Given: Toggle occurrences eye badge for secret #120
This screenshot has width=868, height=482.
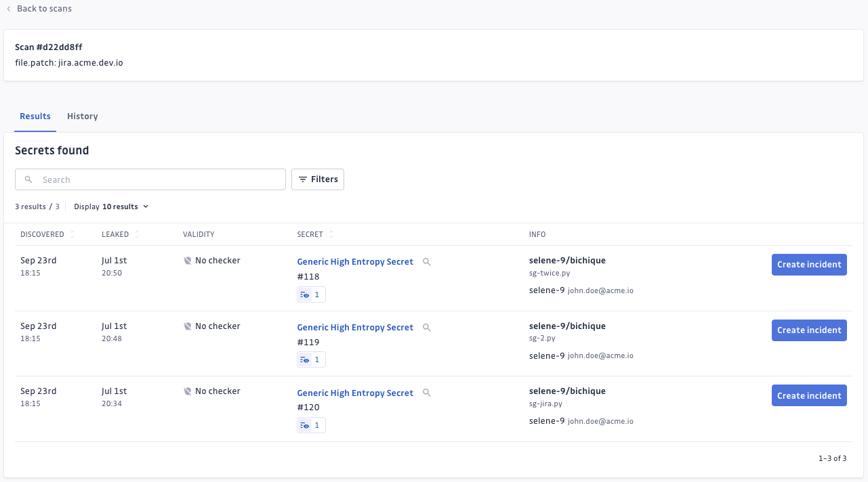Looking at the screenshot, I should [x=311, y=425].
